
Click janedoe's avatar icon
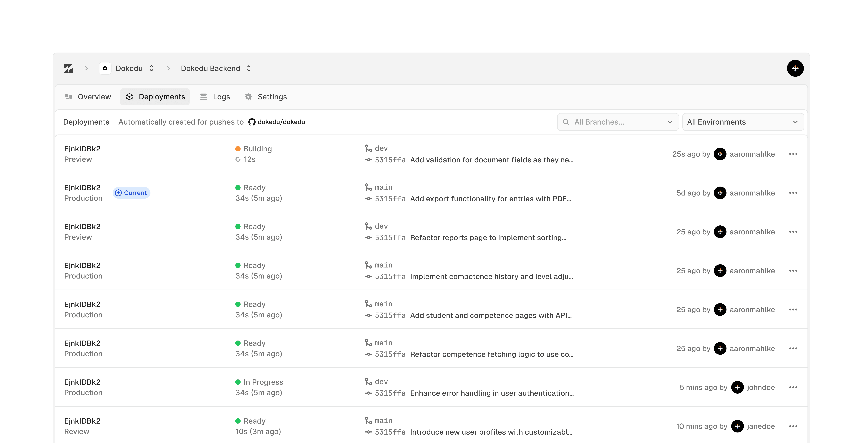tap(737, 426)
